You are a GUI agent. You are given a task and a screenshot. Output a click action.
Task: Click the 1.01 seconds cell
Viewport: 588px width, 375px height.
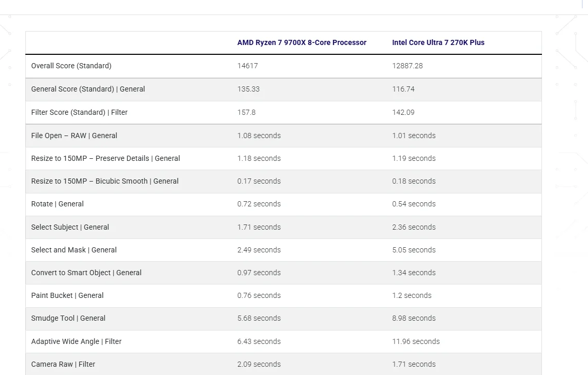pyautogui.click(x=414, y=136)
